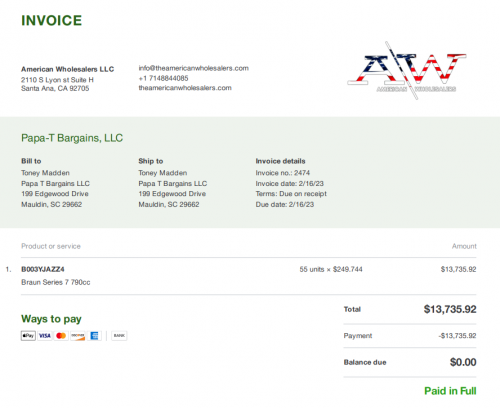Select product code B003YJAZZ4
Screen dimensions: 500x408
click(43, 269)
